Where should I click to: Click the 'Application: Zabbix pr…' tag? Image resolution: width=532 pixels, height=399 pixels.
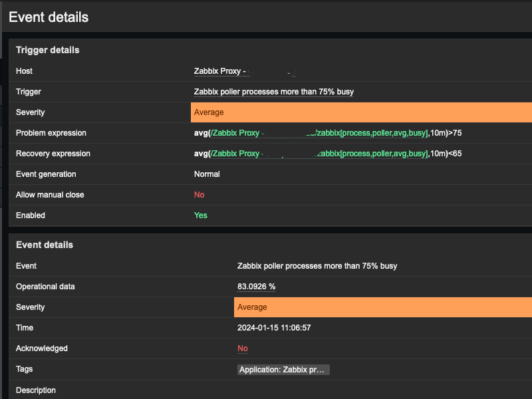click(x=283, y=370)
